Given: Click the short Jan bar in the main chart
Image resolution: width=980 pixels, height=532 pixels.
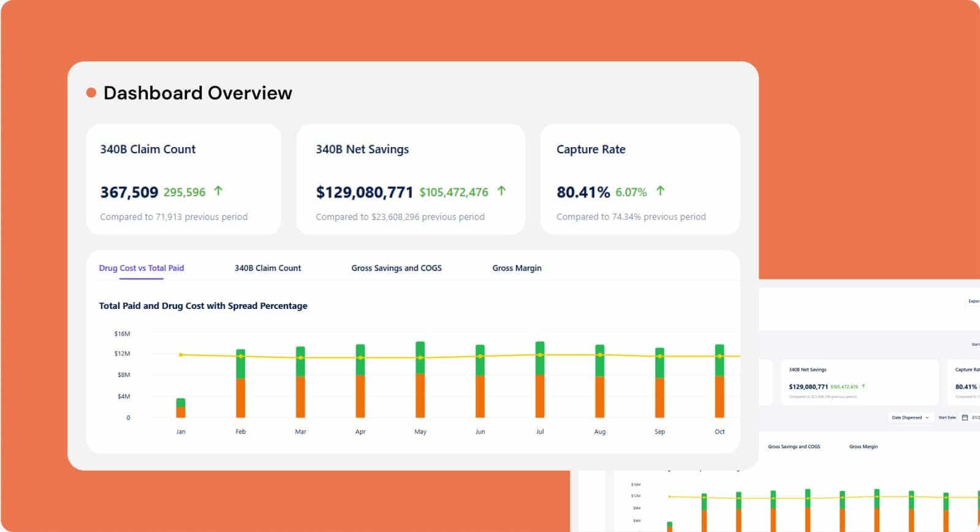Looking at the screenshot, I should pyautogui.click(x=181, y=409).
